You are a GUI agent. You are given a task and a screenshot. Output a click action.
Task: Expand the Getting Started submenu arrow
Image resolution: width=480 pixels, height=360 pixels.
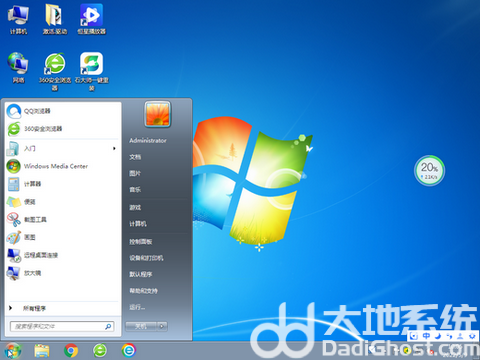click(114, 148)
